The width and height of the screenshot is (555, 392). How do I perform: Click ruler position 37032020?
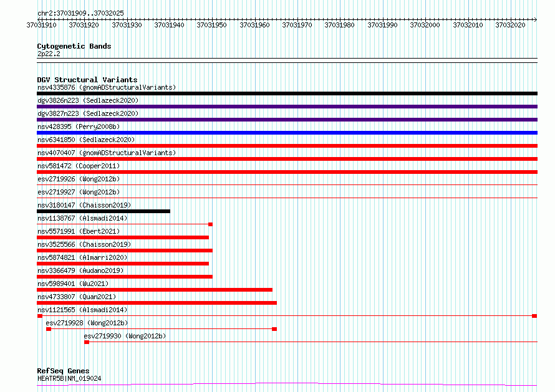510,25
